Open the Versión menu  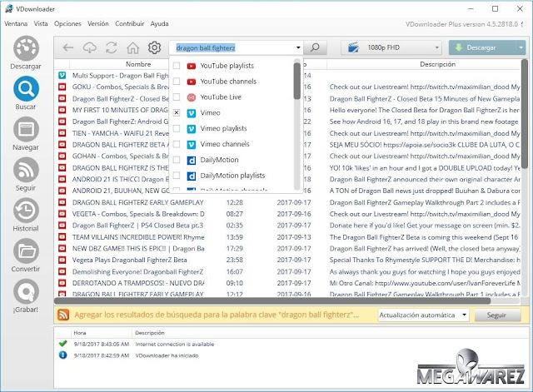click(98, 24)
